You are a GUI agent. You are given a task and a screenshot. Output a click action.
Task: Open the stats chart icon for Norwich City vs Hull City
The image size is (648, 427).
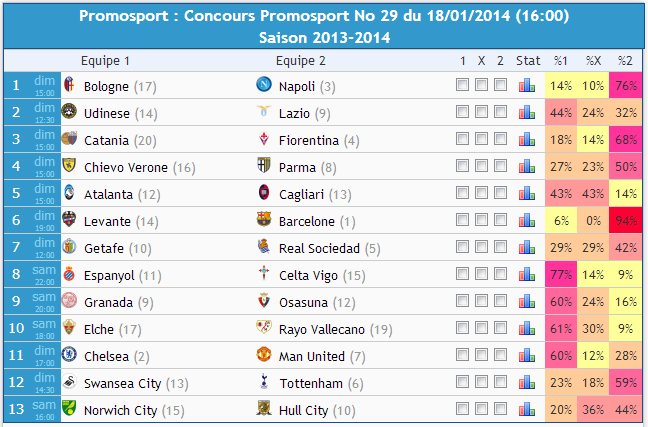point(527,409)
